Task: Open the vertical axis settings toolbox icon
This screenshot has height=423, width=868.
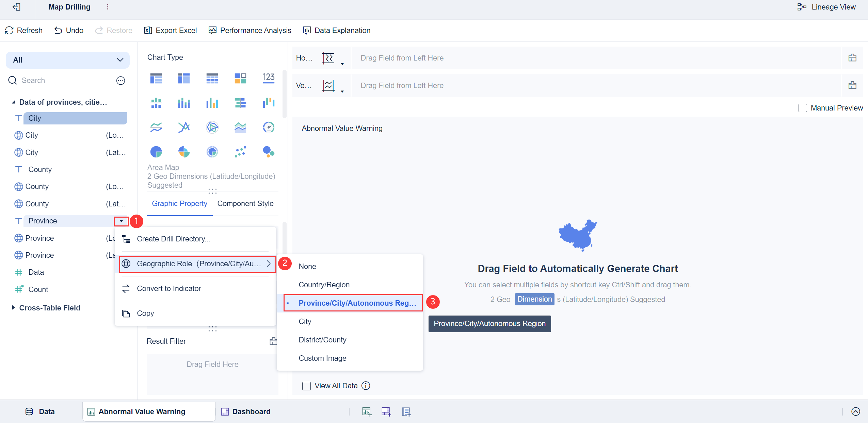Action: click(852, 85)
